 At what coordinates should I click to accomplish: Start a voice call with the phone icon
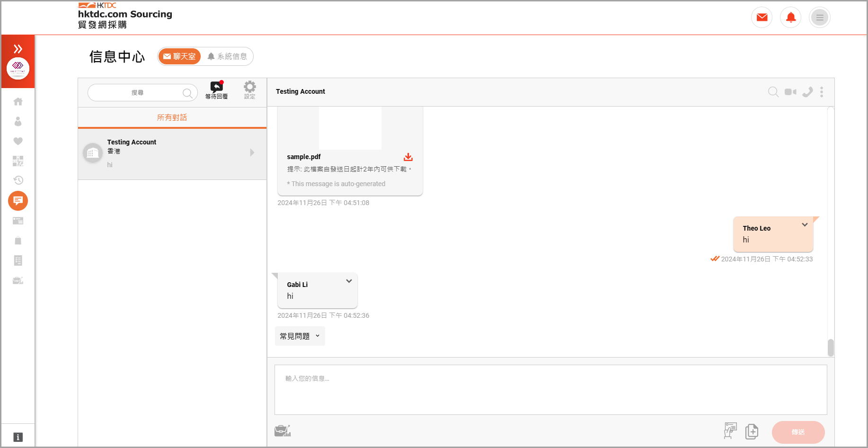pyautogui.click(x=807, y=92)
